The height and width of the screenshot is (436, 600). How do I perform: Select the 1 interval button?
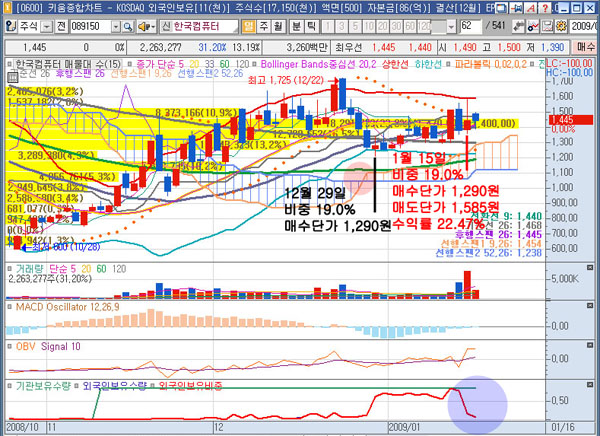(328, 26)
